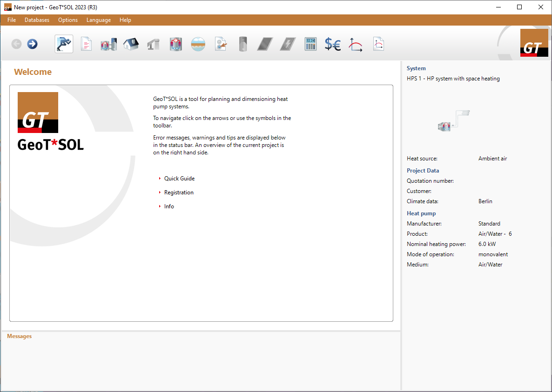This screenshot has width=552, height=392.
Task: Open financial analysis dollar-euro icon
Action: 333,44
